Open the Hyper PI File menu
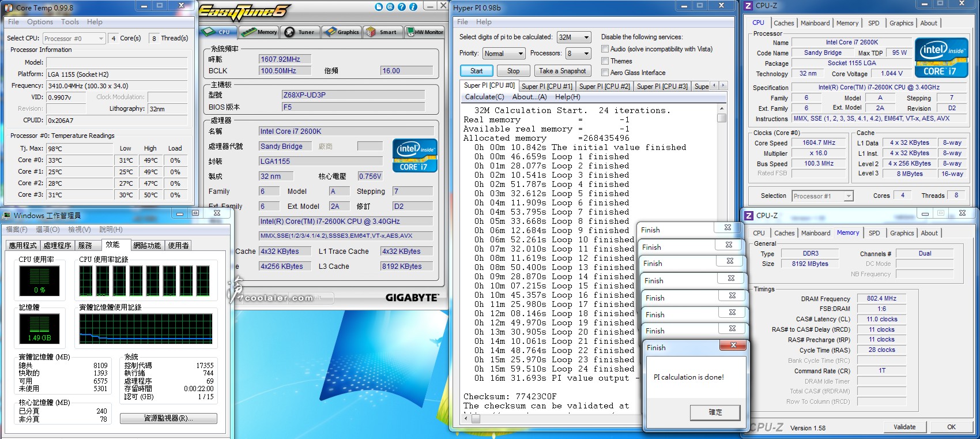 pos(462,22)
